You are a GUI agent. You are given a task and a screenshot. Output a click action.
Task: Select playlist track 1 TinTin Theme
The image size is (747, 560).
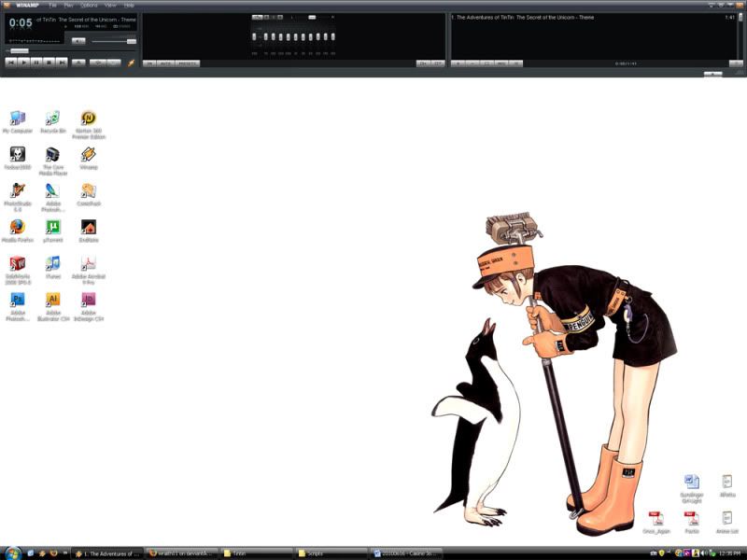593,17
